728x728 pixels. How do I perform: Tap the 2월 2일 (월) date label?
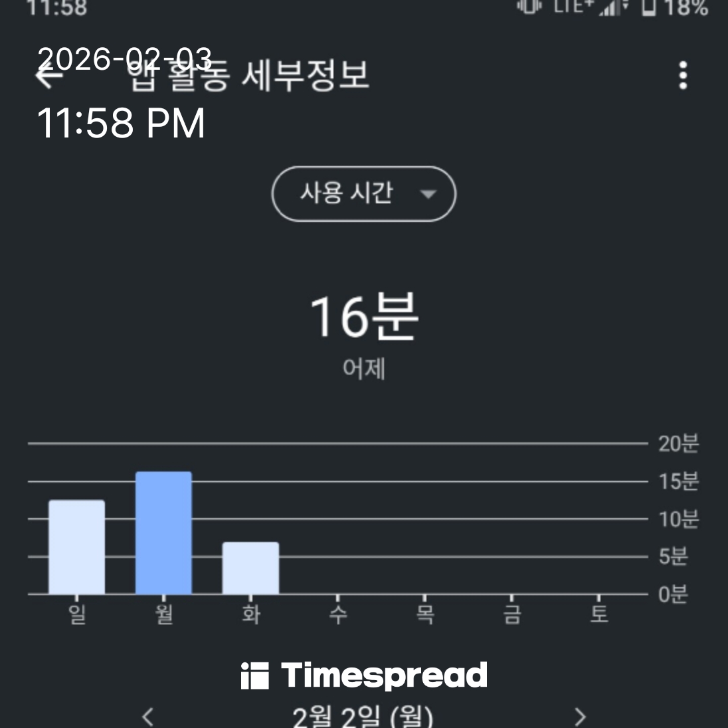coord(363,717)
